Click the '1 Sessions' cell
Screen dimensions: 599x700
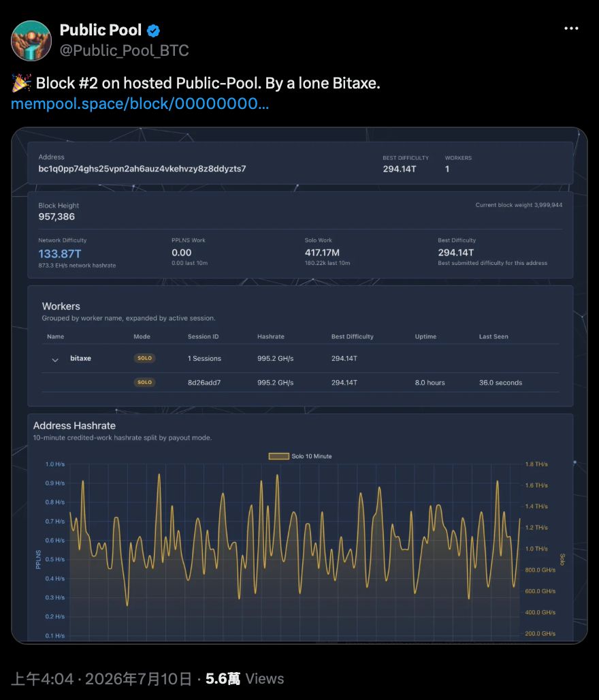[204, 358]
